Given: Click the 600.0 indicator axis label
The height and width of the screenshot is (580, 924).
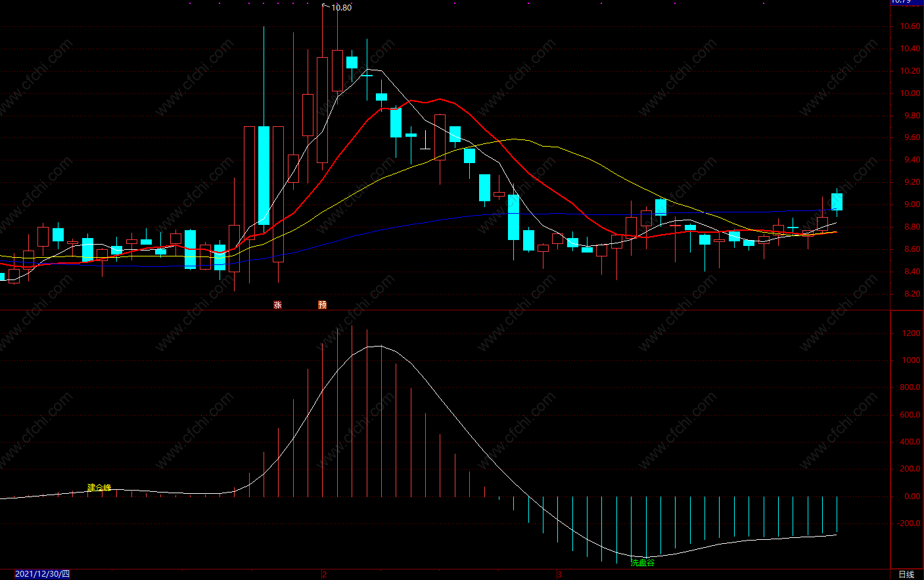Looking at the screenshot, I should click(x=910, y=415).
